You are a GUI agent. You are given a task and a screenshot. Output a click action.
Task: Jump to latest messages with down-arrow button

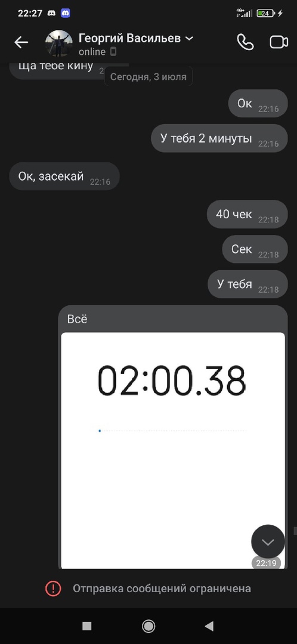(268, 541)
